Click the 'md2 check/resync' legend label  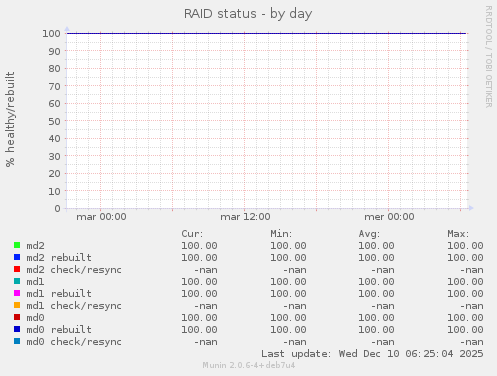click(x=74, y=270)
